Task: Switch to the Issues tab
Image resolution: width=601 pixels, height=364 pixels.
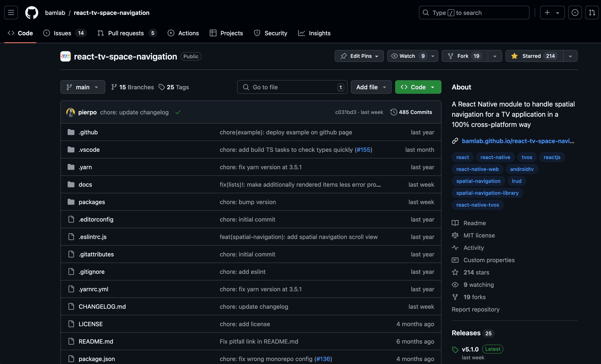Action: (65, 33)
